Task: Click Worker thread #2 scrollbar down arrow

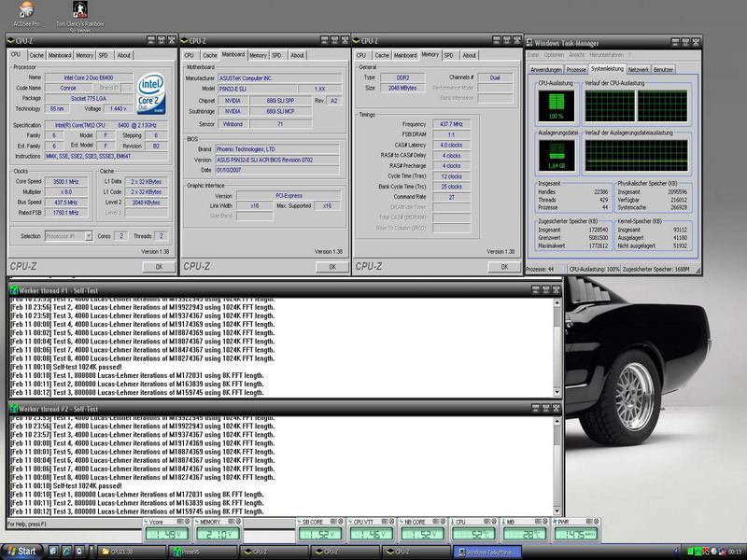Action: point(557,511)
